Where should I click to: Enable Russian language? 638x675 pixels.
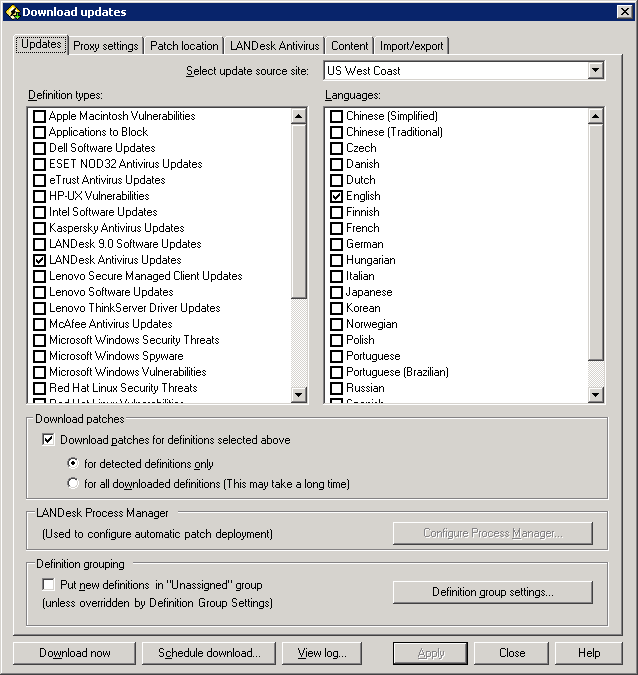click(x=336, y=388)
